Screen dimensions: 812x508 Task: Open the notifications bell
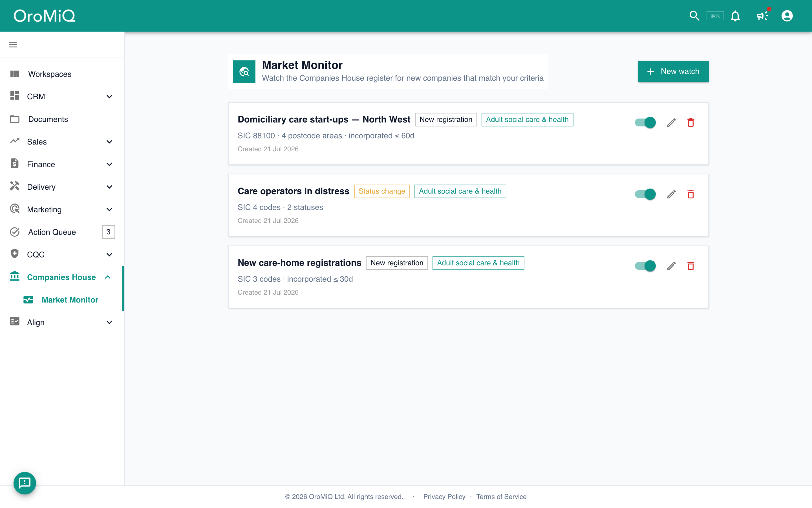point(735,16)
